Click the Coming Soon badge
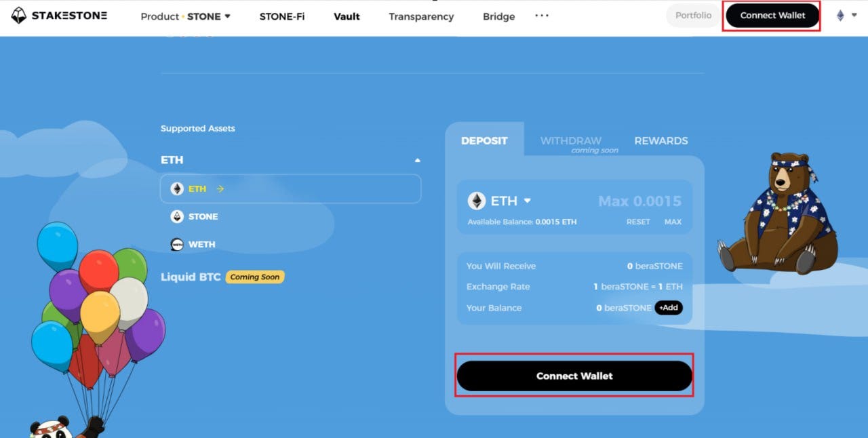The height and width of the screenshot is (438, 868). 254,277
